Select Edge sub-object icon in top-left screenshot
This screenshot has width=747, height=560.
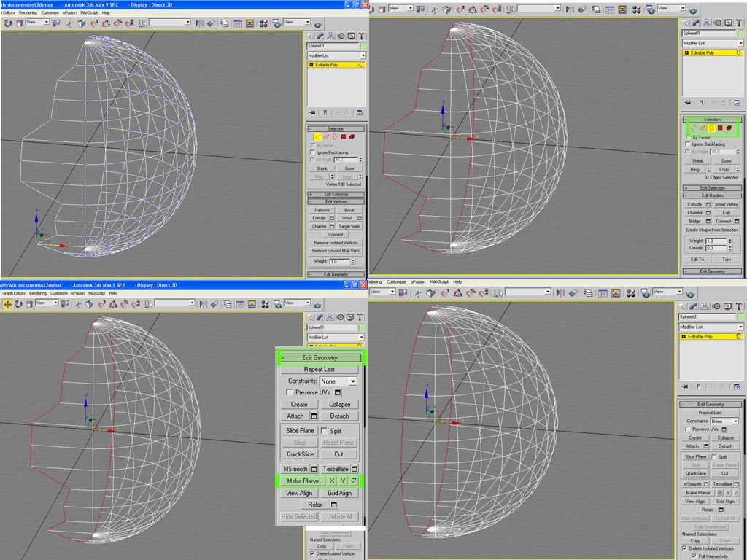pos(326,137)
